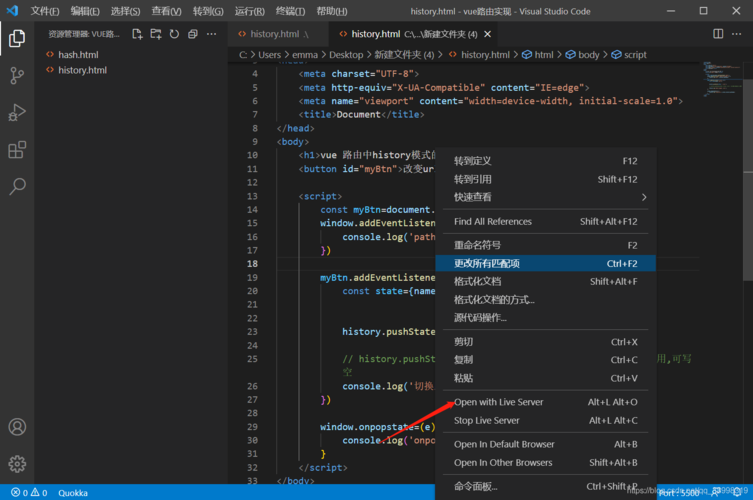This screenshot has height=500, width=753.
Task: Open the Manage gear icon
Action: (x=17, y=463)
